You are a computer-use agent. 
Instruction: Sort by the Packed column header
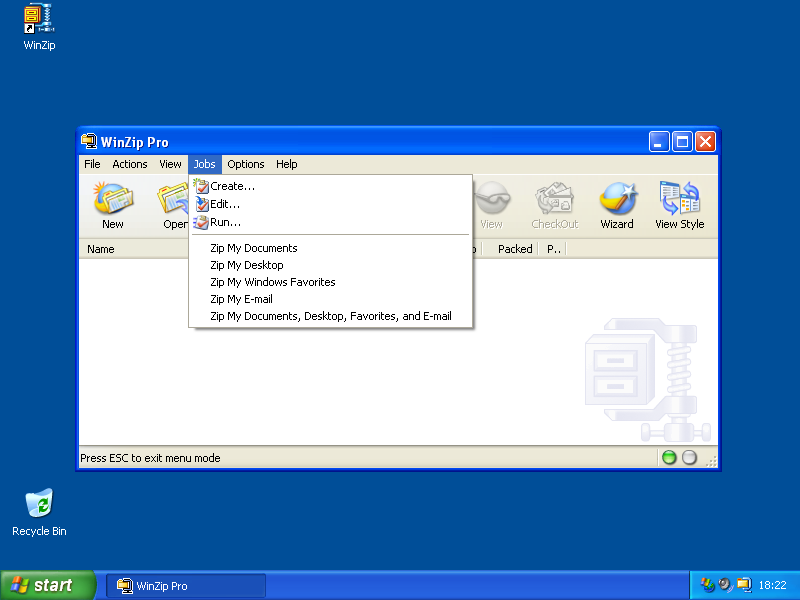point(515,249)
